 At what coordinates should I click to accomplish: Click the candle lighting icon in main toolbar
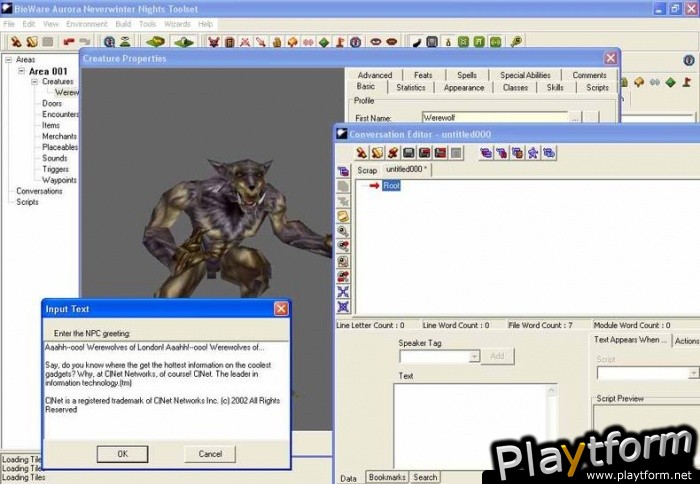point(448,42)
